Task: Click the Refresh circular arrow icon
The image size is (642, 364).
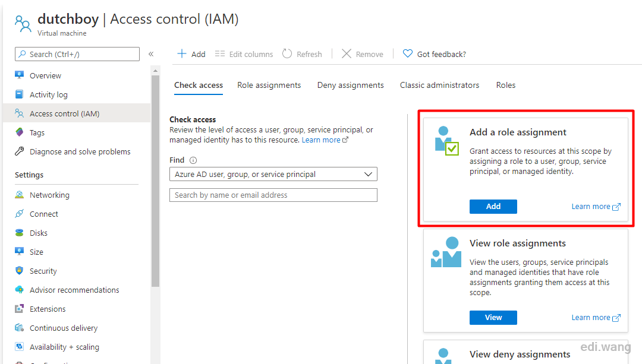Action: pos(287,53)
